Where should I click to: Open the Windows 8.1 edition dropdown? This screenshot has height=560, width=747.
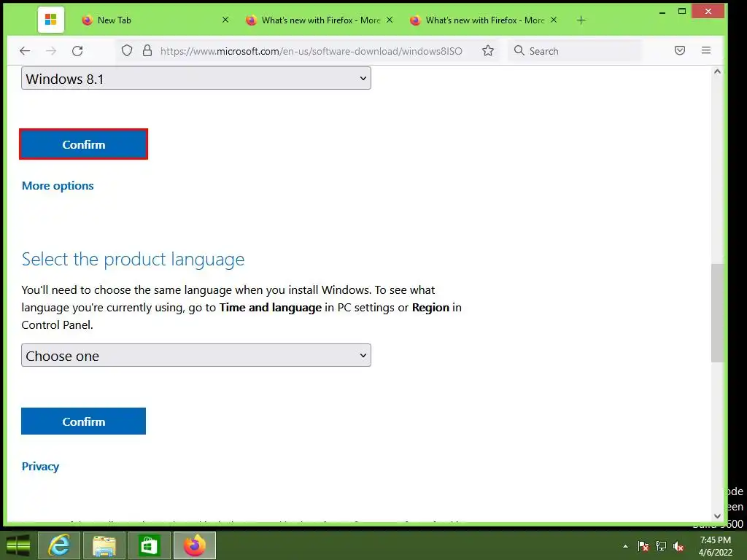tap(196, 78)
